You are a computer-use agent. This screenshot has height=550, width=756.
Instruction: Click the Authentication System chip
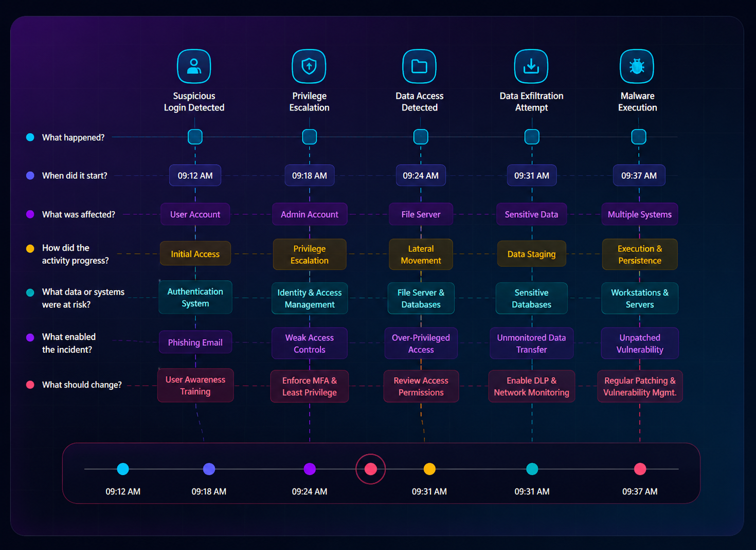(195, 297)
